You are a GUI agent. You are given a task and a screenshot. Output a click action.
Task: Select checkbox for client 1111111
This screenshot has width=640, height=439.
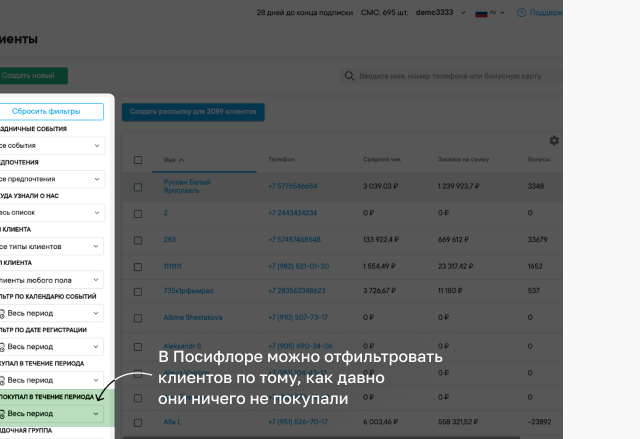(x=138, y=267)
